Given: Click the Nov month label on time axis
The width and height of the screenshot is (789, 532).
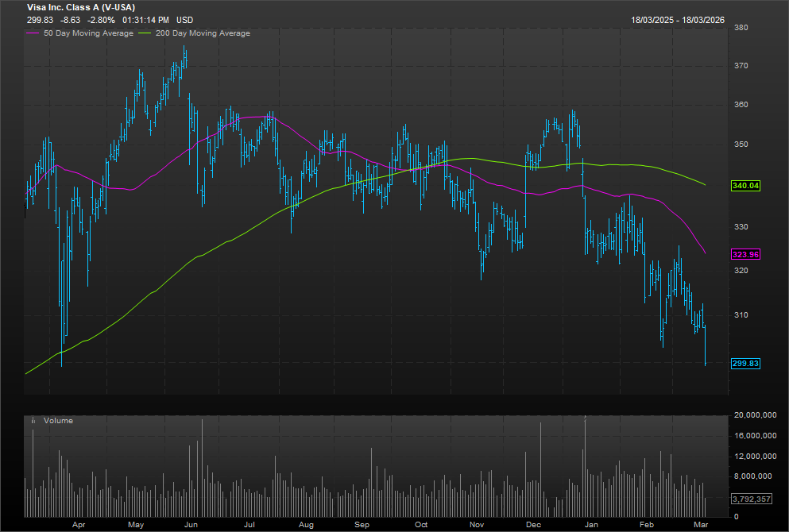Looking at the screenshot, I should (x=477, y=525).
